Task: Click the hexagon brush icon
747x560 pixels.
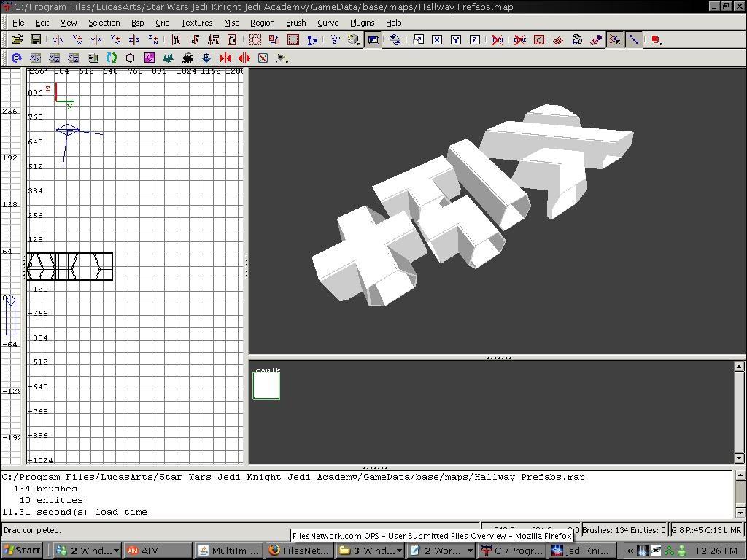Action: [x=131, y=58]
